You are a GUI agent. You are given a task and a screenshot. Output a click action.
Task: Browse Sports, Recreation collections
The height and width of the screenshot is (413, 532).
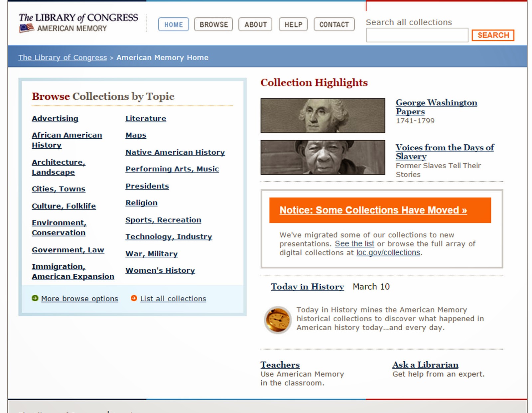click(x=163, y=220)
